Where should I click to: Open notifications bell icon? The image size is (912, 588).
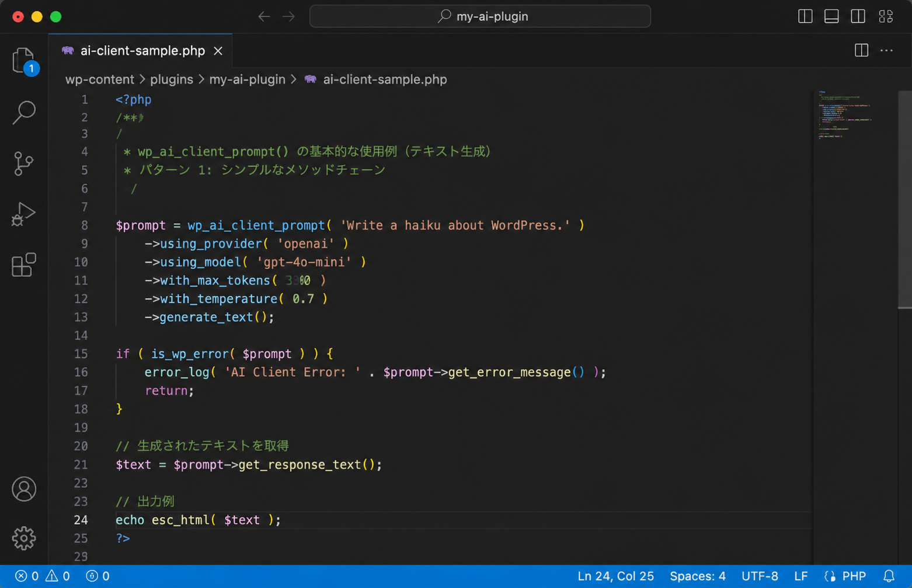pos(889,576)
